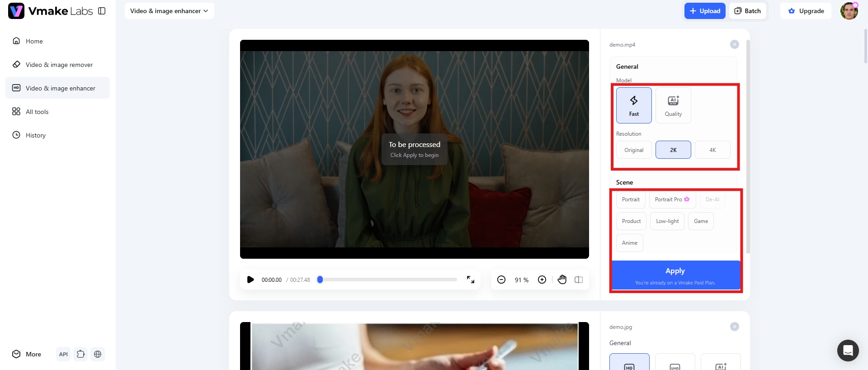Close the demo.mp4 card
868x370 pixels.
tap(735, 44)
